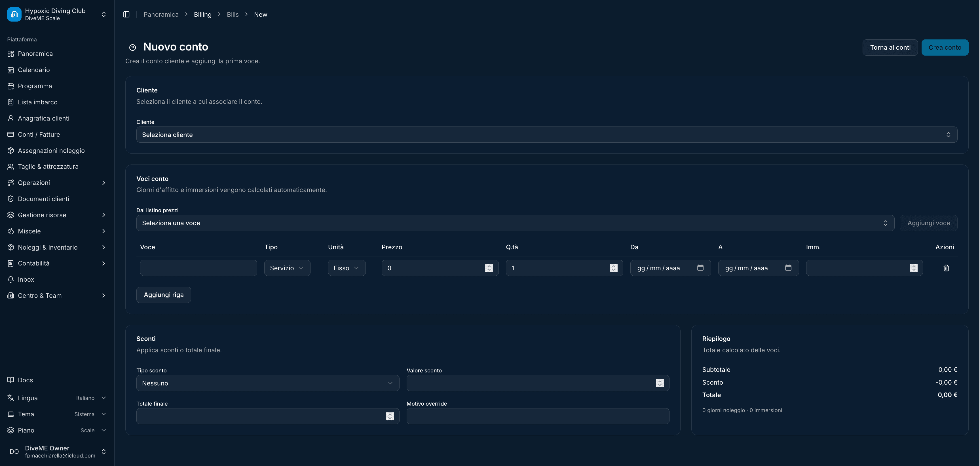Open Documenti clienti page
980x466 pixels.
point(57,199)
